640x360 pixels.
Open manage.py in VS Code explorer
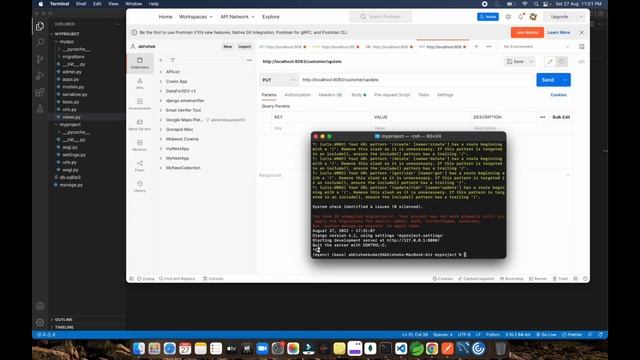click(71, 185)
